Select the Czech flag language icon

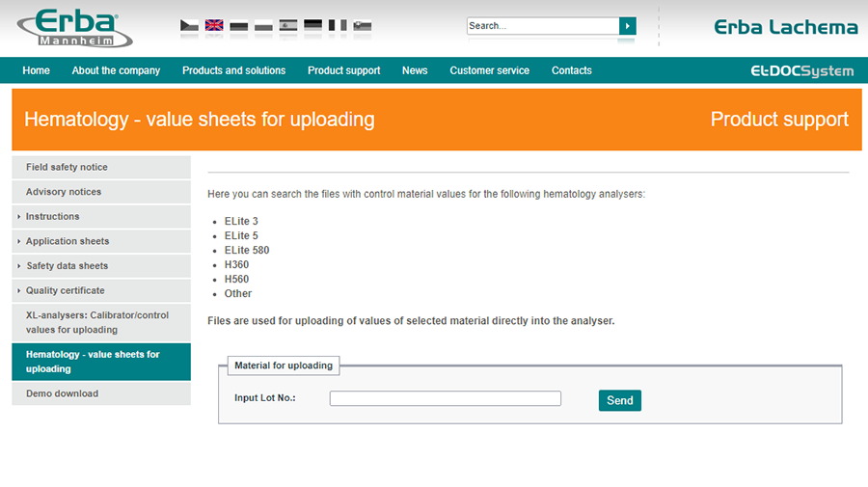[189, 25]
